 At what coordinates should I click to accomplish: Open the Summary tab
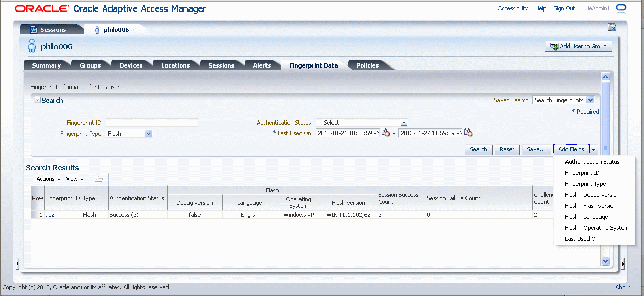(x=47, y=65)
